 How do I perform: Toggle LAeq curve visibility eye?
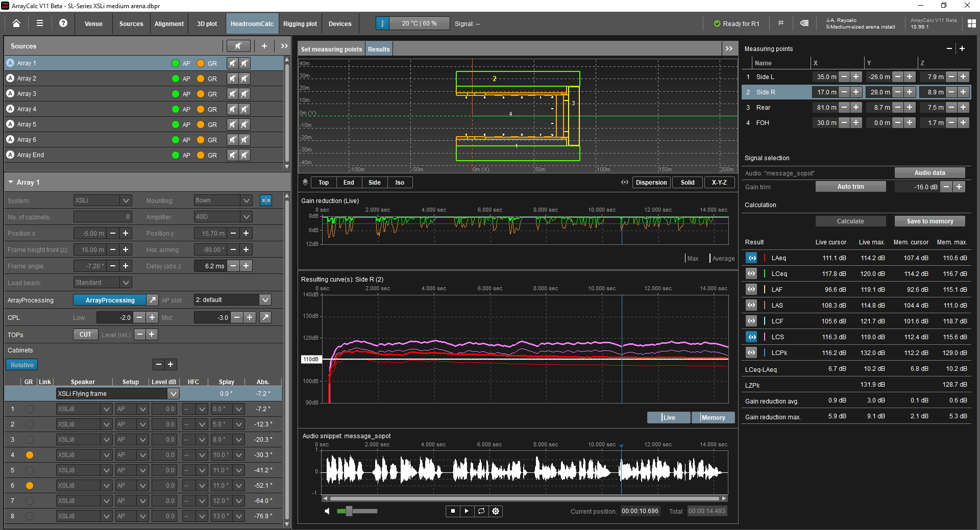(751, 258)
